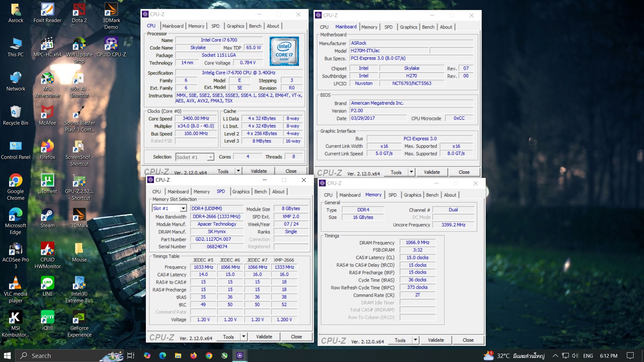644x362 pixels.
Task: Click DRAM Frequency value 1066.9 MHz
Action: coord(417,242)
